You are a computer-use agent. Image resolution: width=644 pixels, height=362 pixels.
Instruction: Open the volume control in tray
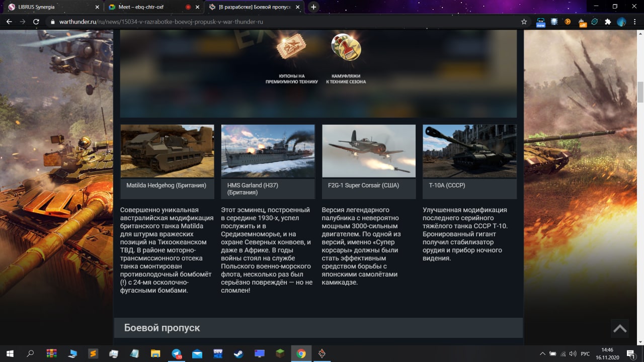573,353
